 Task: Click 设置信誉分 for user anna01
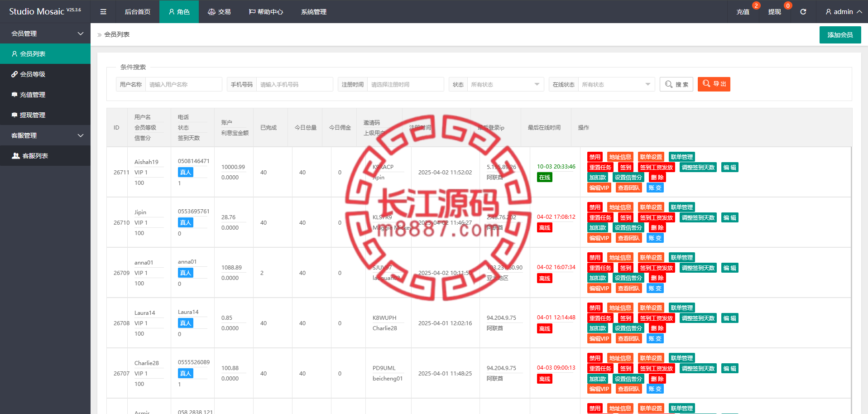(x=628, y=278)
